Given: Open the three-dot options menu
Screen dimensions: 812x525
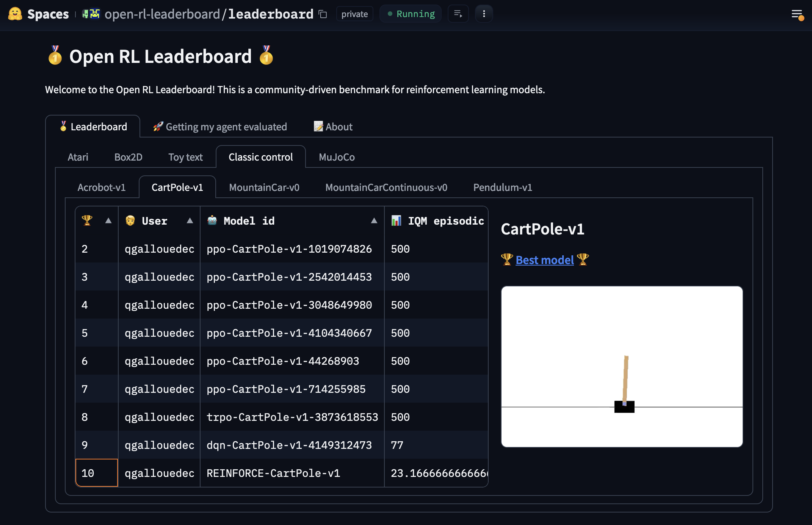Looking at the screenshot, I should tap(484, 14).
